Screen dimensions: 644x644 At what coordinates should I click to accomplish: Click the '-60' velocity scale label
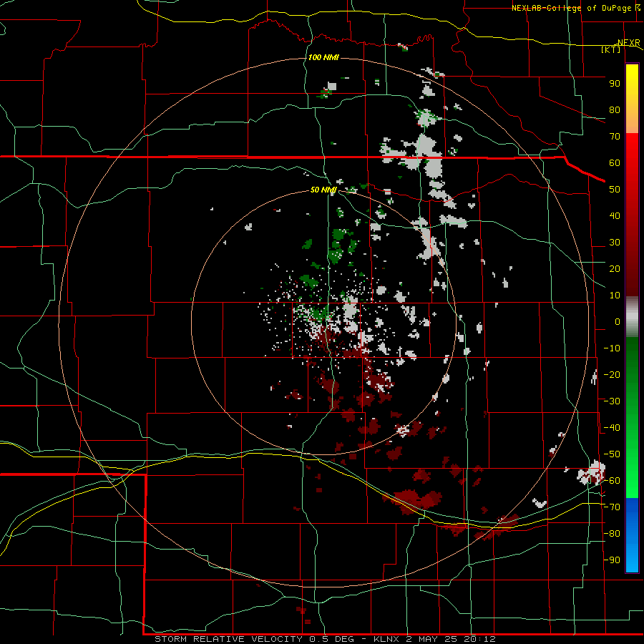(x=612, y=481)
